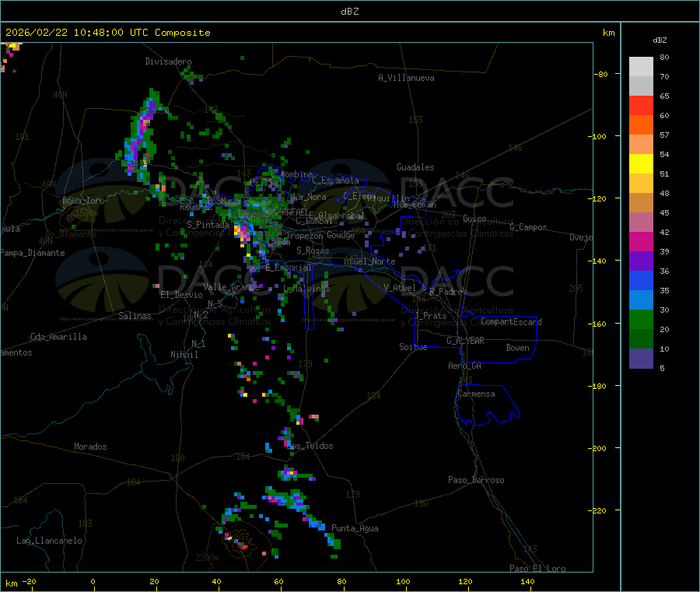The image size is (700, 592).
Task: Select the 'Soitue' label
Action: [413, 347]
